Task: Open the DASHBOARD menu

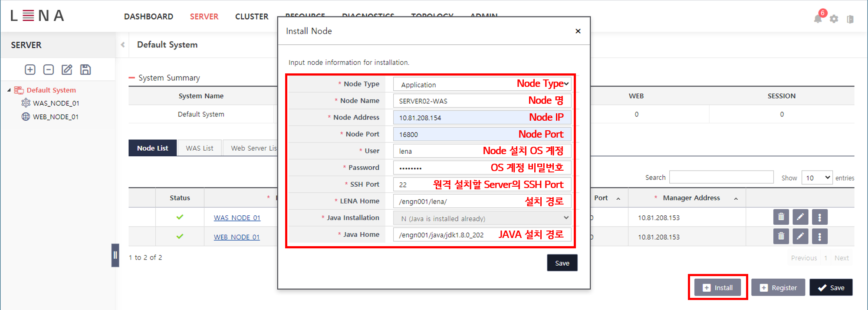Action: [x=148, y=16]
